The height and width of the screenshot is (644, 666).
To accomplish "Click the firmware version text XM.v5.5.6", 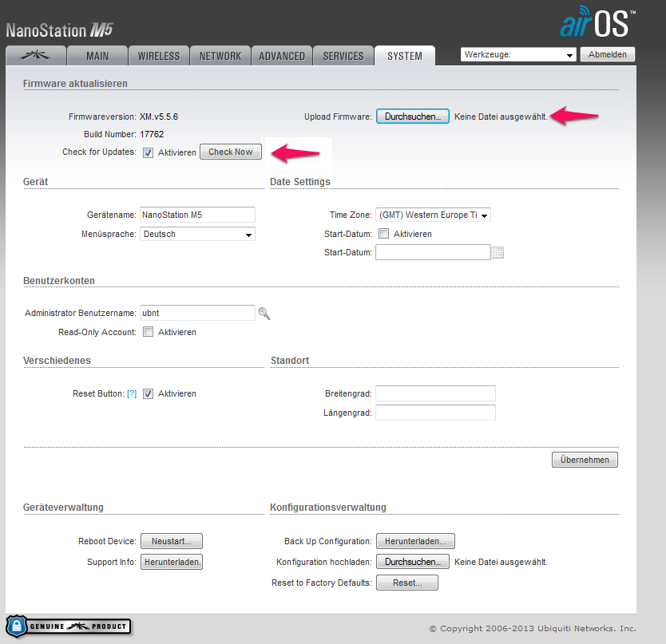I will point(159,117).
